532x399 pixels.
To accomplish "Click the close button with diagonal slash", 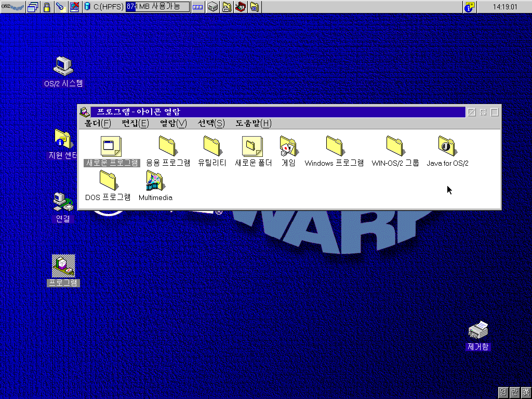I will 472,112.
